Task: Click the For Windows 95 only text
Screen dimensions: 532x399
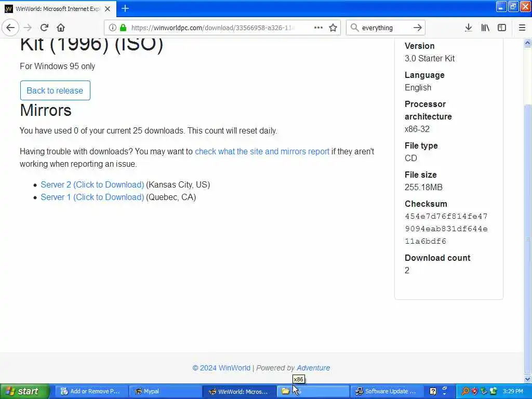Action: (57, 66)
